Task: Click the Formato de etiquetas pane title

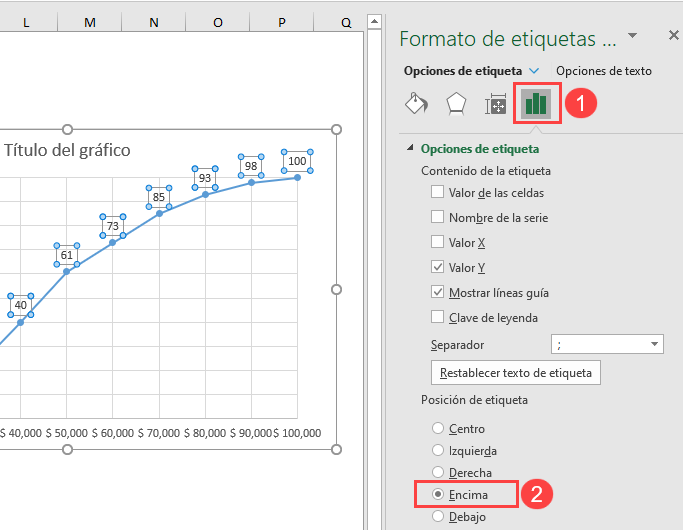Action: coord(508,39)
